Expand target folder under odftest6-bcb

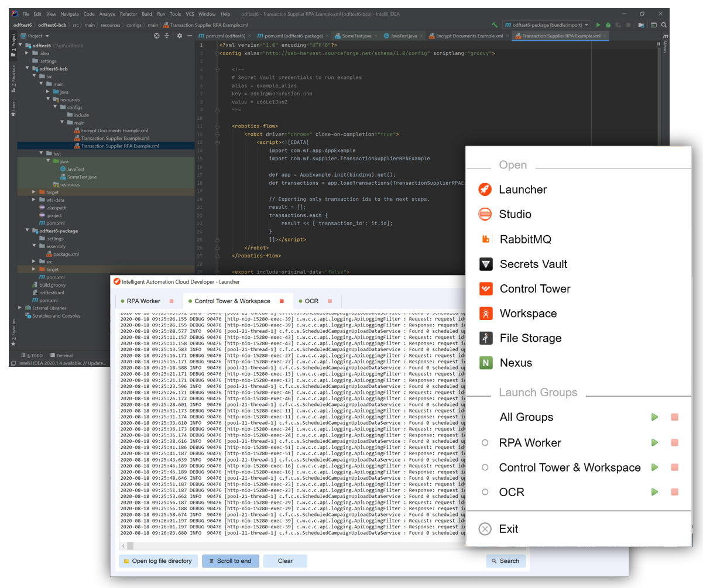(35, 192)
